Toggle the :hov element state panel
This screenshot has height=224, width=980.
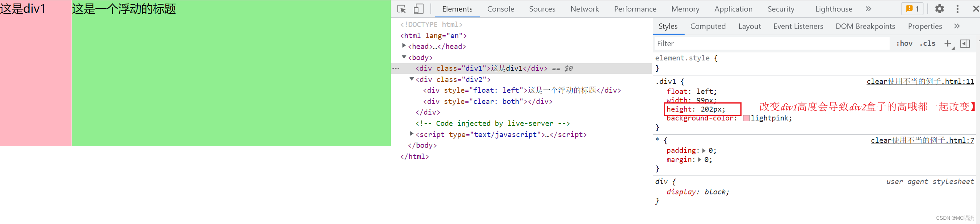coord(904,43)
